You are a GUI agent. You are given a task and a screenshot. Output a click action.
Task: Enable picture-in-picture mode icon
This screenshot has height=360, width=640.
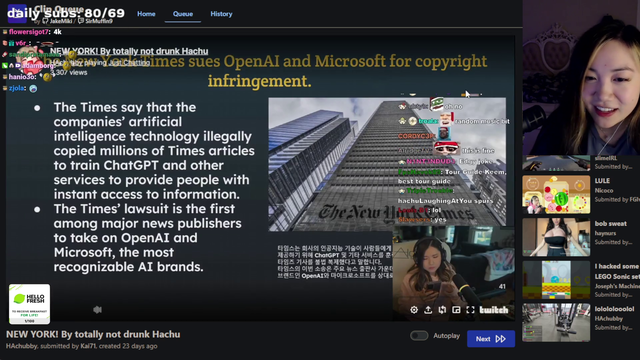456,310
